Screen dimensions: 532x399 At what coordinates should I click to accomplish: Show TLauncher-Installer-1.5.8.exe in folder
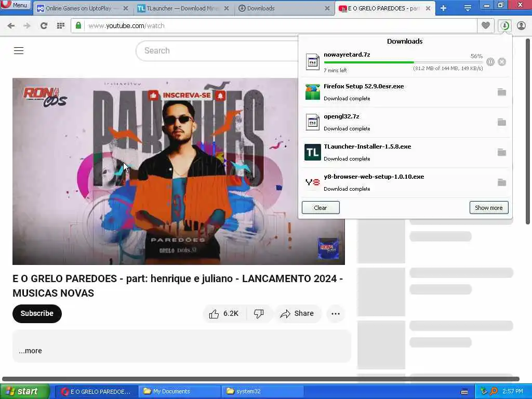pos(502,152)
